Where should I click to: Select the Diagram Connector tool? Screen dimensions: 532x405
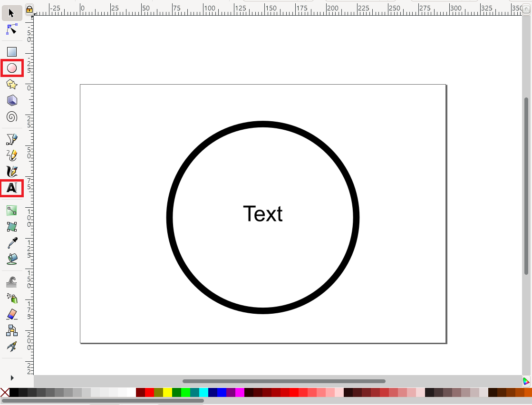click(11, 330)
